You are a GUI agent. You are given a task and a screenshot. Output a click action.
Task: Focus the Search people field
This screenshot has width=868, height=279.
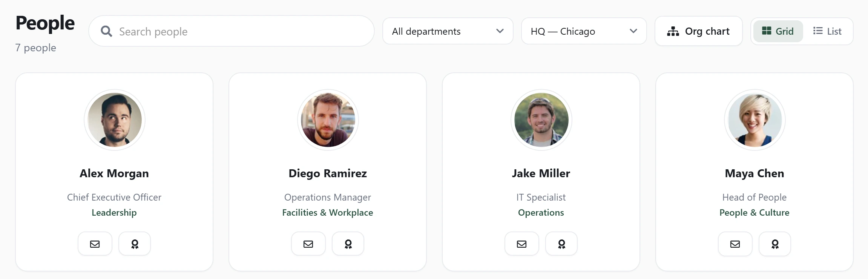pos(232,31)
